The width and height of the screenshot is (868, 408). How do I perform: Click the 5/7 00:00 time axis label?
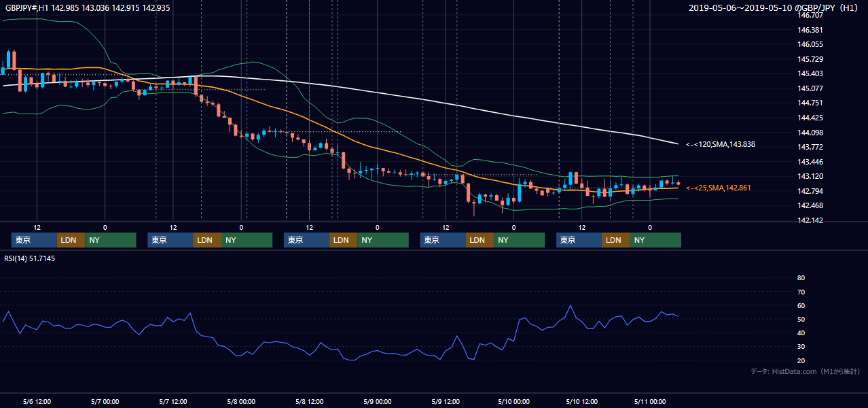coord(105,401)
